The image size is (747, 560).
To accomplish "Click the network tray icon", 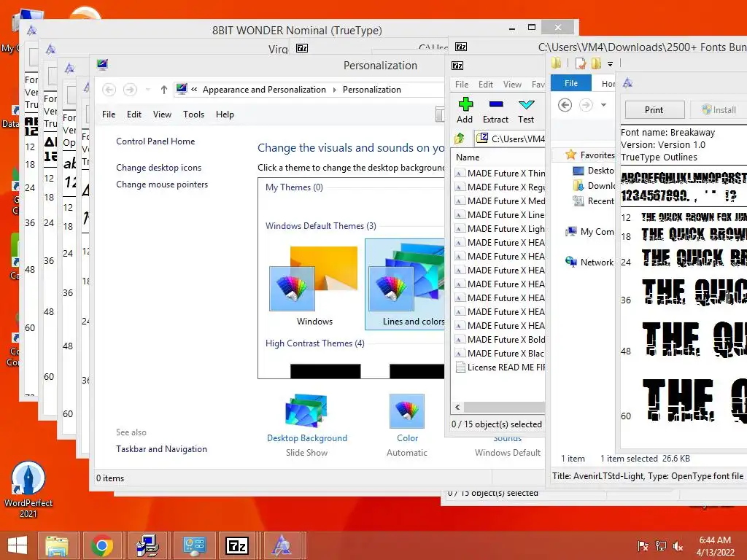I will coord(661,546).
